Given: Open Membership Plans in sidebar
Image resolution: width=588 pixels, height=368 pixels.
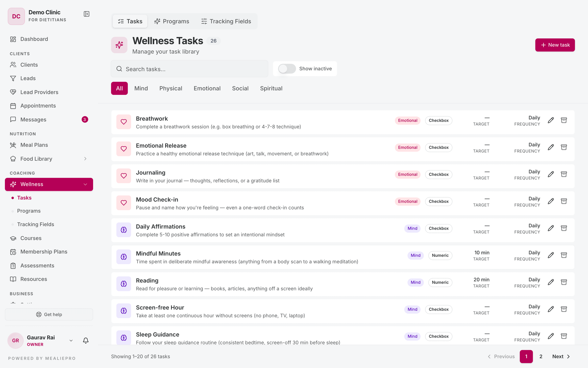Looking at the screenshot, I should coord(49,252).
